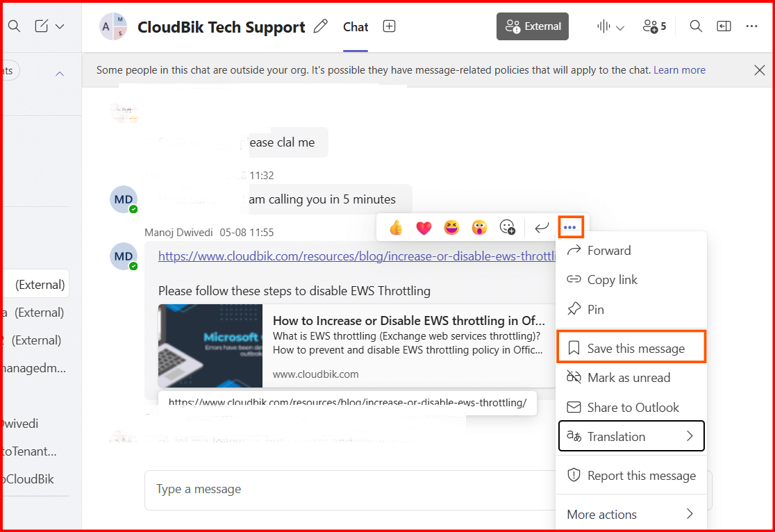View the 5 participants icon
This screenshot has height=532, width=775.
[x=654, y=26]
